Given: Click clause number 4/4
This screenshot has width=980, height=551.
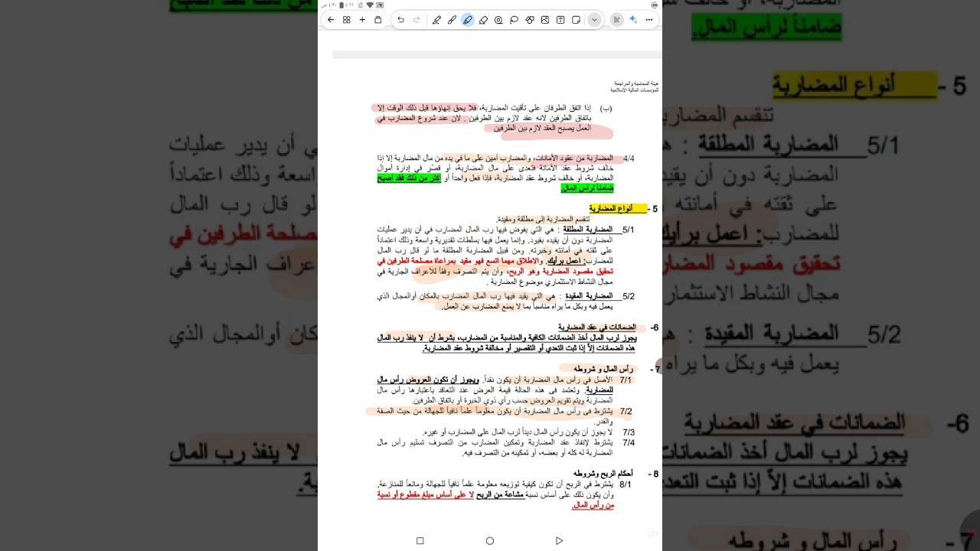Looking at the screenshot, I should pyautogui.click(x=629, y=158).
